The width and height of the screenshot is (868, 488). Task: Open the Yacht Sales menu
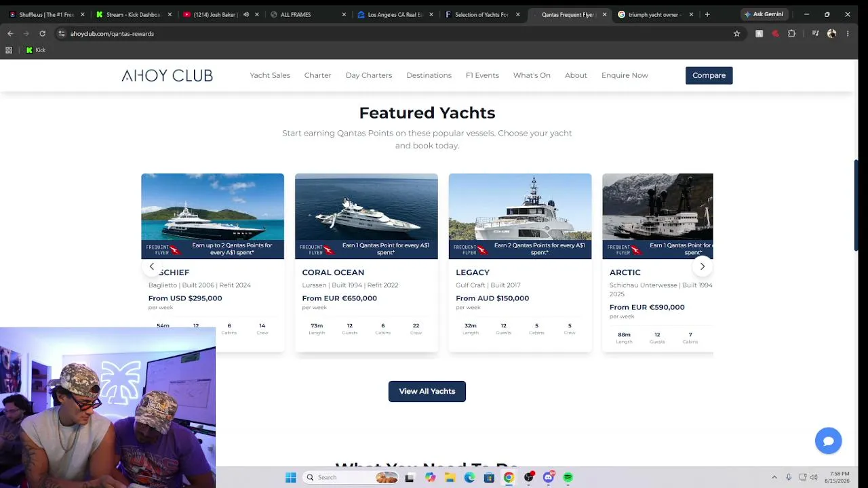pyautogui.click(x=270, y=75)
